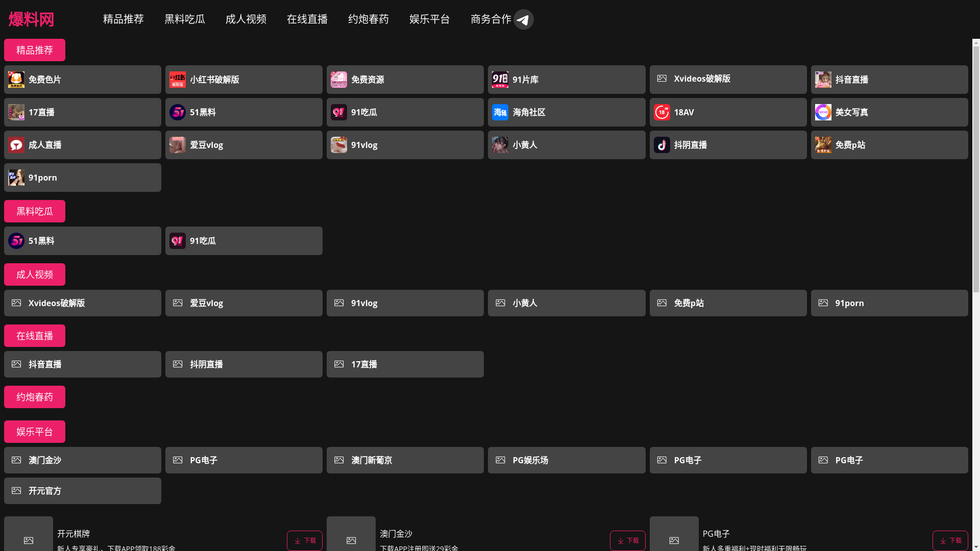Screen dimensions: 980x551
Task: Open 91porn link under 成人视频 section
Action: pos(890,303)
